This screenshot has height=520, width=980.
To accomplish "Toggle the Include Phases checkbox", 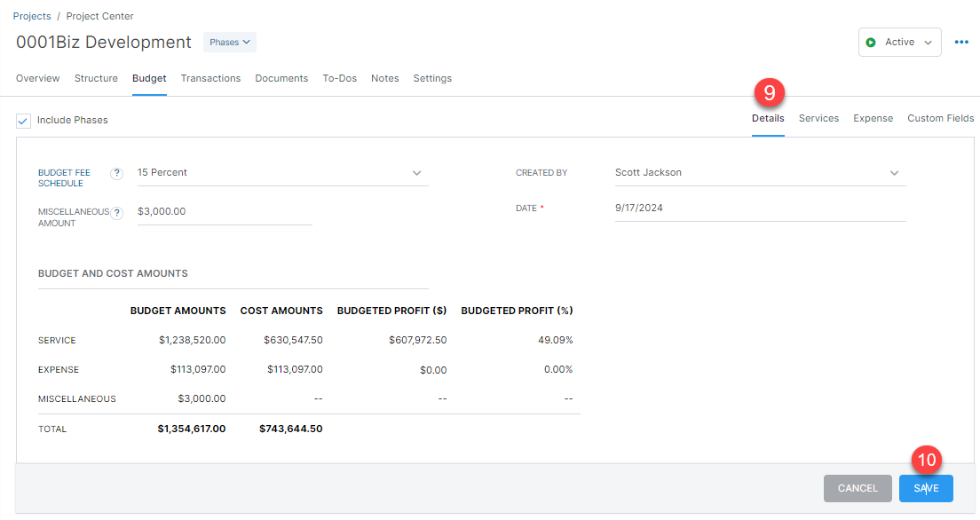I will tap(23, 121).
